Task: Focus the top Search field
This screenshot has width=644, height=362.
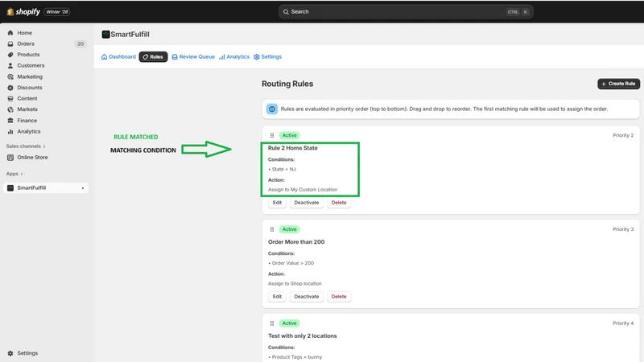Action: click(x=406, y=12)
